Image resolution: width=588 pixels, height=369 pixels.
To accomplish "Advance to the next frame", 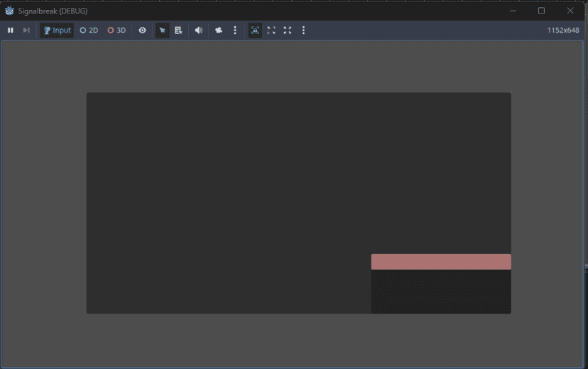I will (x=26, y=31).
